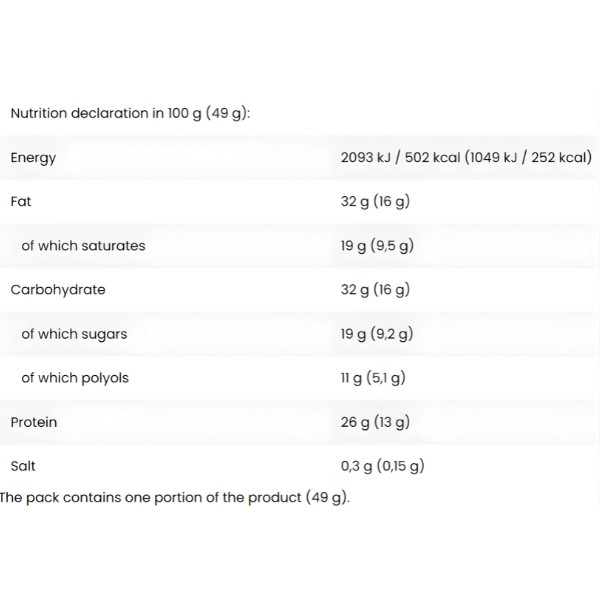Screen dimensions: 600x600
Task: Click the Salt value '0,3 g (0,15 g)'
Action: (383, 466)
